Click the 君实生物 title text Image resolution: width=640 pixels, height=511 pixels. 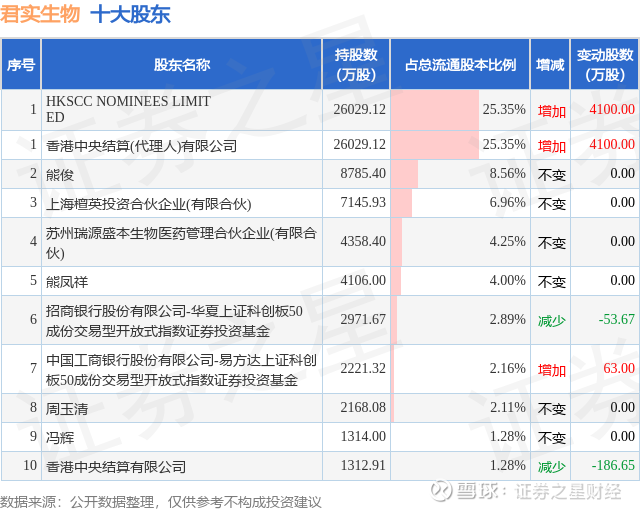(x=40, y=14)
